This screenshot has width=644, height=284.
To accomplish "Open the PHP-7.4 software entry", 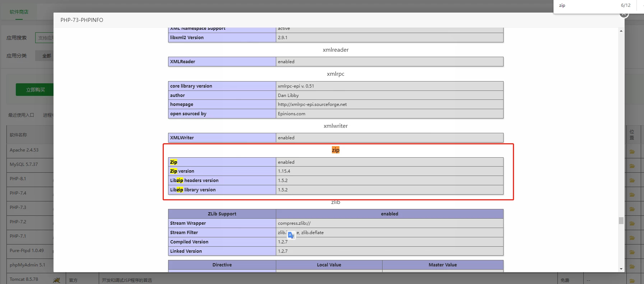I will (x=18, y=193).
